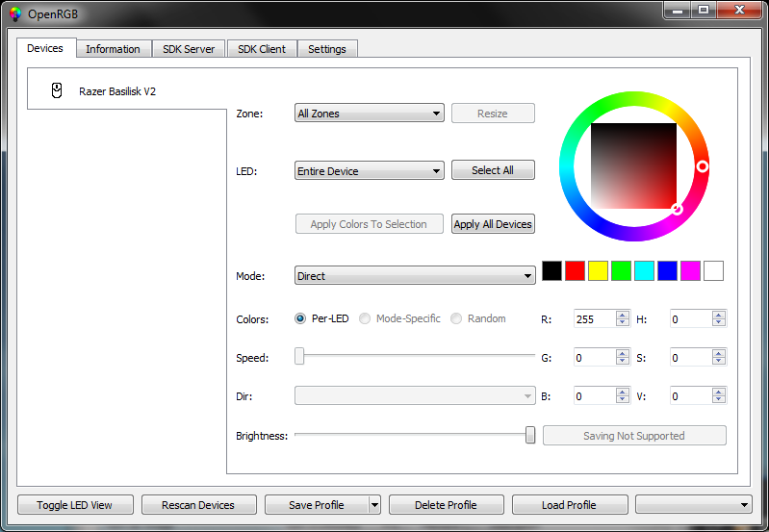769x532 pixels.
Task: Click the Select All button
Action: click(x=493, y=170)
